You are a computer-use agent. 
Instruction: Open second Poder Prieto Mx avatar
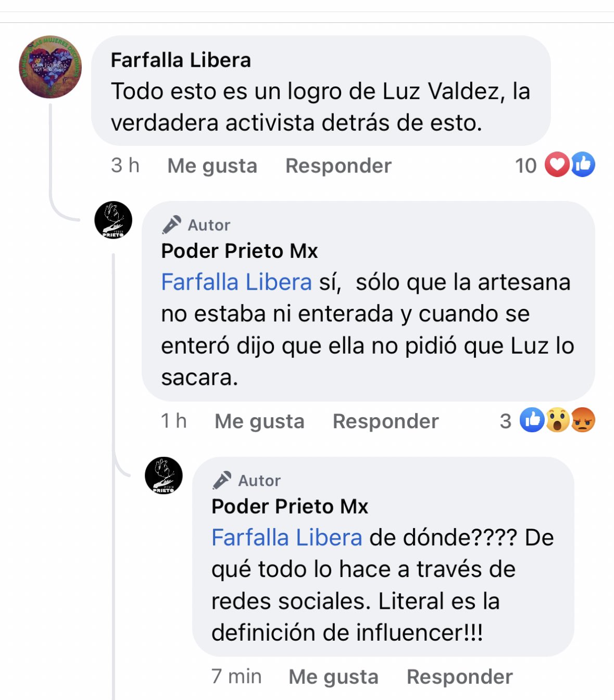click(164, 476)
